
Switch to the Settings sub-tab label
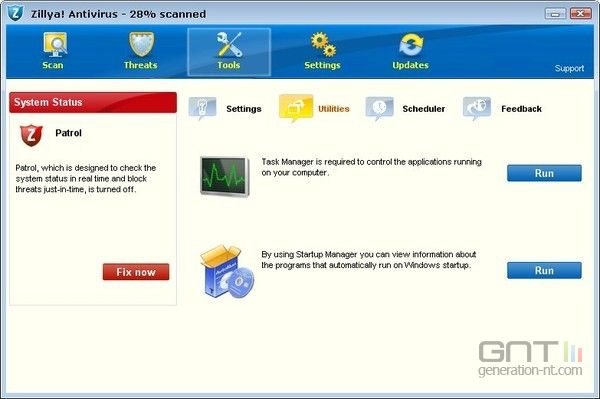coord(244,109)
